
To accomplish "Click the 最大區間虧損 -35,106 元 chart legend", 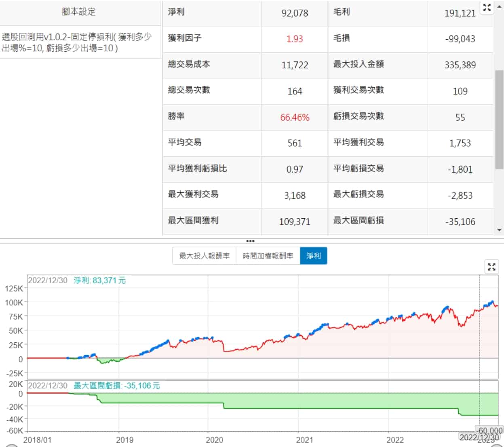I will [116, 386].
